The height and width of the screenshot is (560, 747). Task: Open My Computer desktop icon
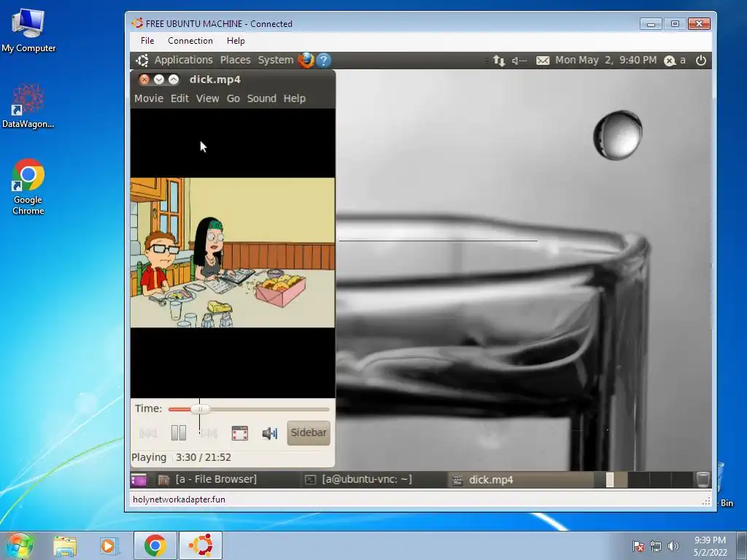[x=28, y=31]
